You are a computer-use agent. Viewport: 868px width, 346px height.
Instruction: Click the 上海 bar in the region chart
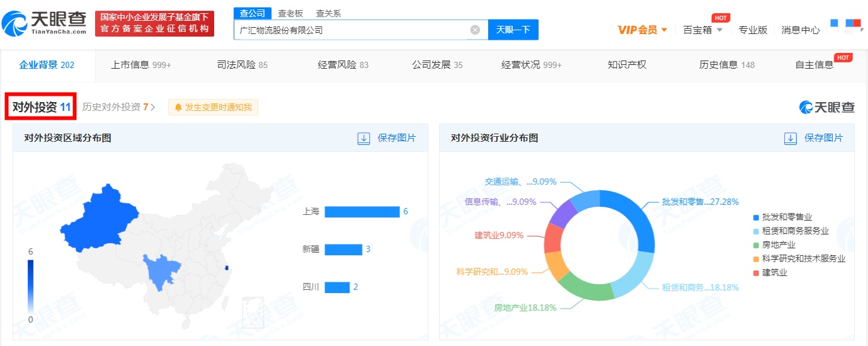pos(362,212)
